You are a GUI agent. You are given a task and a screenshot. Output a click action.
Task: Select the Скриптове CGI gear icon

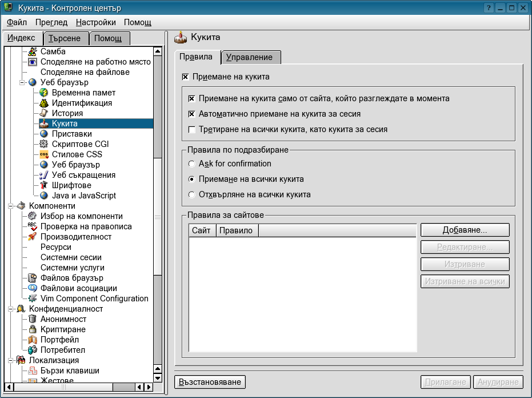coord(44,144)
